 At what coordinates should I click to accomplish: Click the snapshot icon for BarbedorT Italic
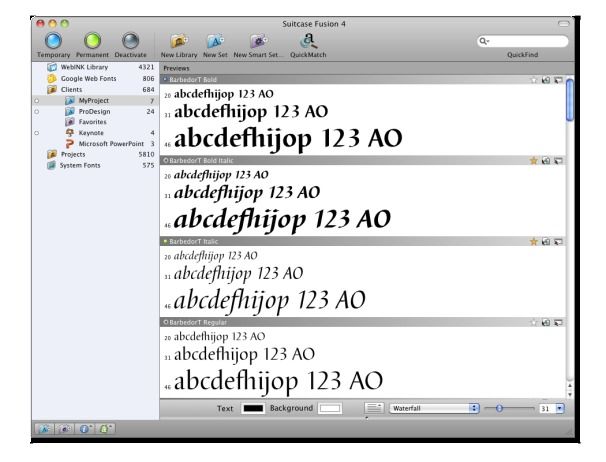[x=546, y=242]
